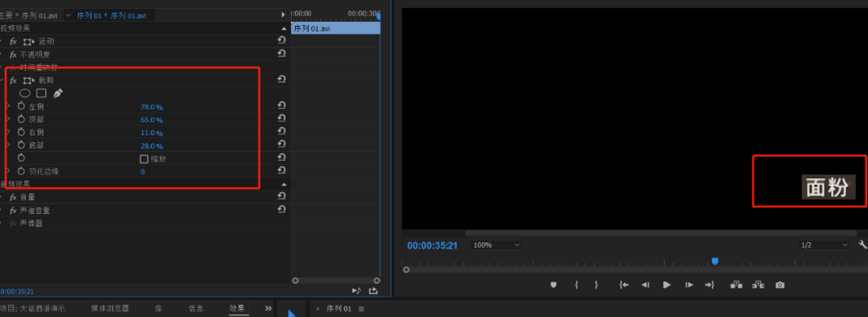Select the ellipse mask tool under 裁剪
Image resolution: width=868 pixels, height=317 pixels.
[25, 93]
